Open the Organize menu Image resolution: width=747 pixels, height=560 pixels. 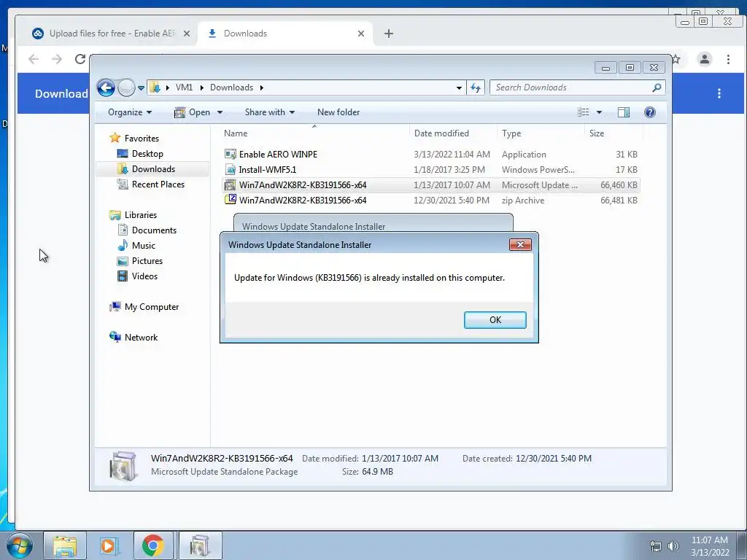pos(130,112)
